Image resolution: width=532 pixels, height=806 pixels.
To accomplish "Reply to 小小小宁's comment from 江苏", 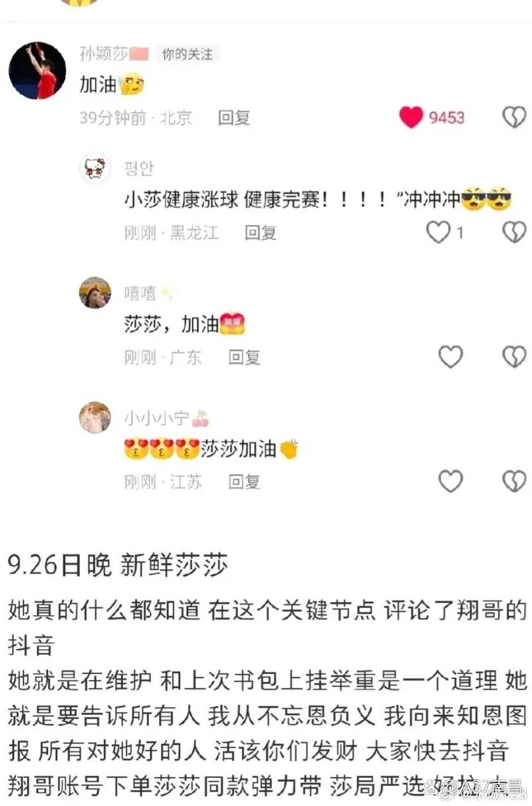I will pos(245,482).
